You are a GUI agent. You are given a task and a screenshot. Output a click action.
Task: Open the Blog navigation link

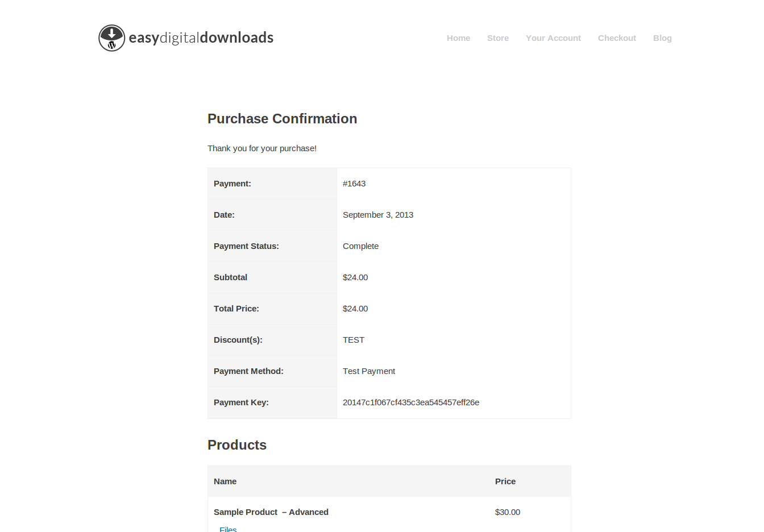point(662,38)
